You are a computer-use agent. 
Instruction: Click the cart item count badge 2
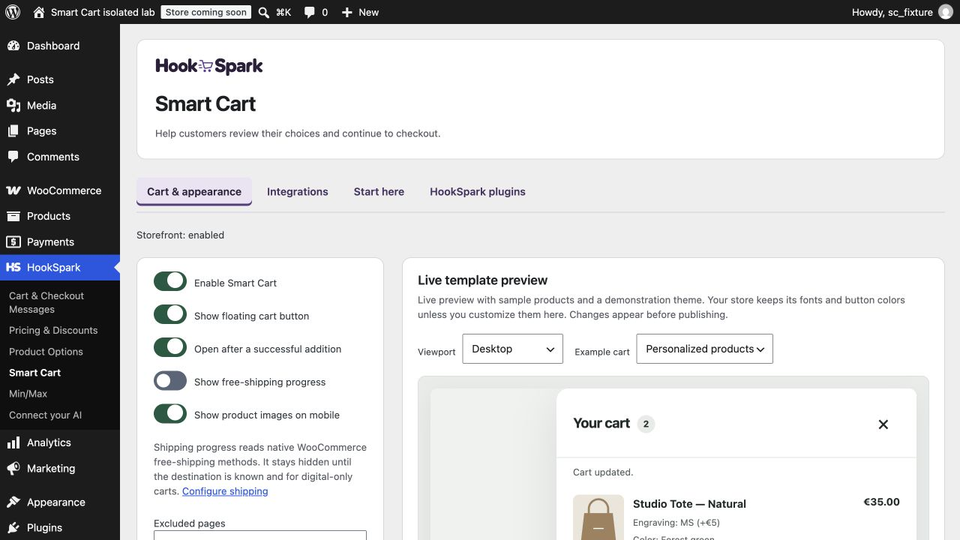click(646, 424)
